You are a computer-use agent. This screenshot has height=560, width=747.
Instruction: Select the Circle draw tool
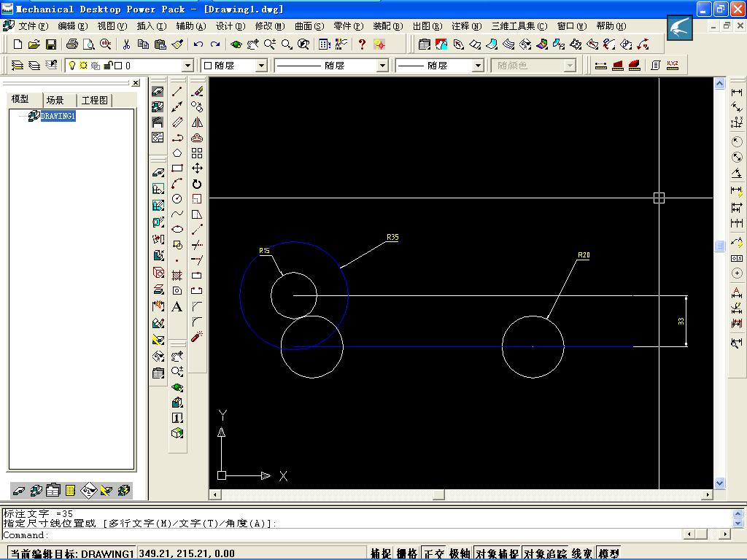click(x=177, y=198)
